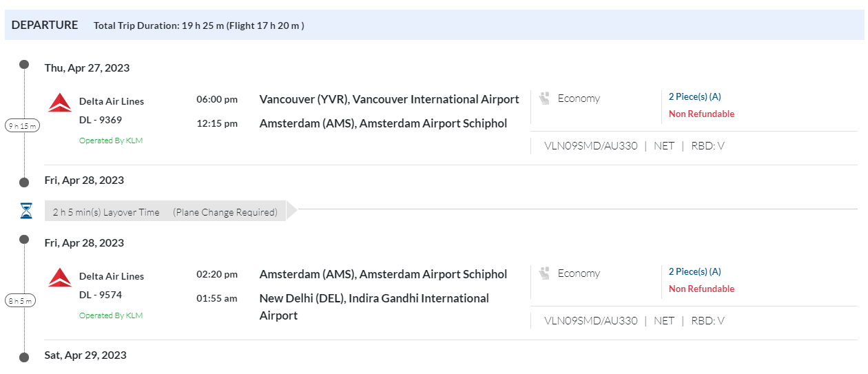Click the Thu, Apr 27 timeline dot
The image size is (868, 374).
[24, 65]
